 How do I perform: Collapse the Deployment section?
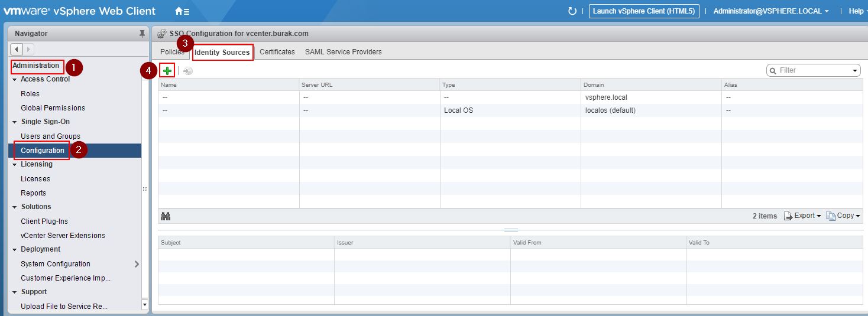[x=15, y=249]
